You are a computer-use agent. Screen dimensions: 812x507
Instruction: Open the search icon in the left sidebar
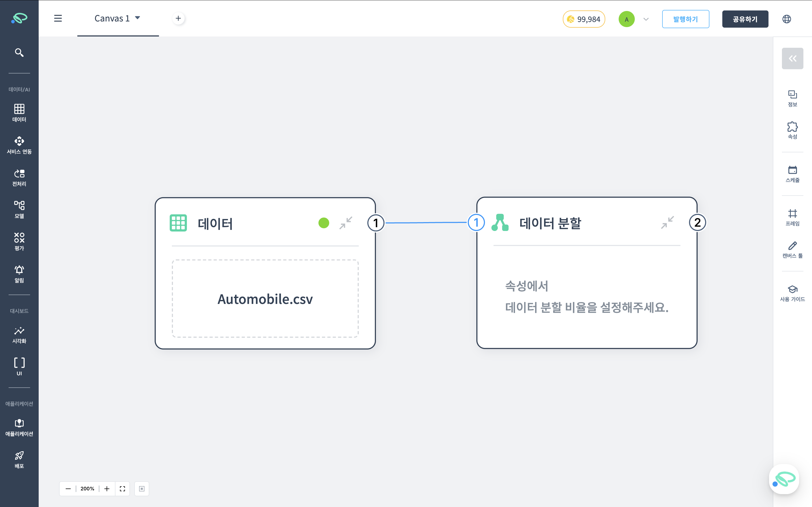(x=19, y=52)
